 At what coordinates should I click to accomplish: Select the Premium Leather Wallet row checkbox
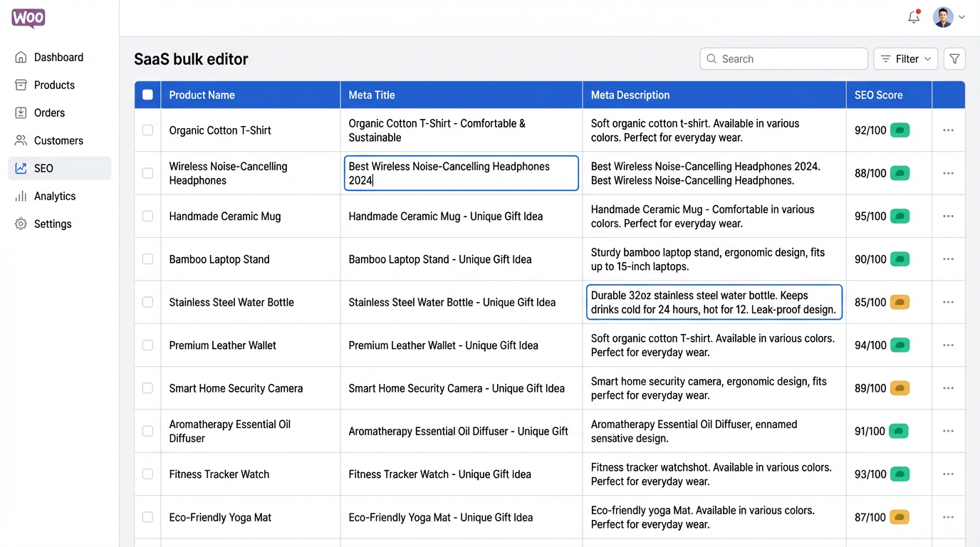pos(147,345)
